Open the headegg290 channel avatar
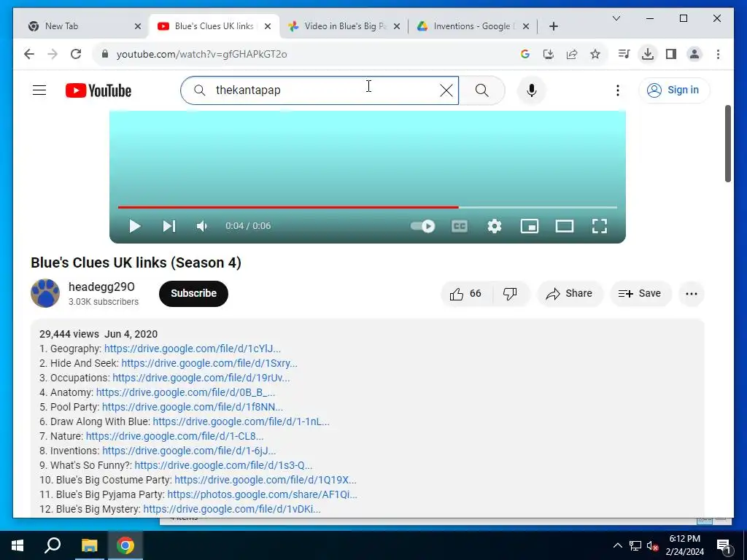747x560 pixels. pyautogui.click(x=45, y=293)
